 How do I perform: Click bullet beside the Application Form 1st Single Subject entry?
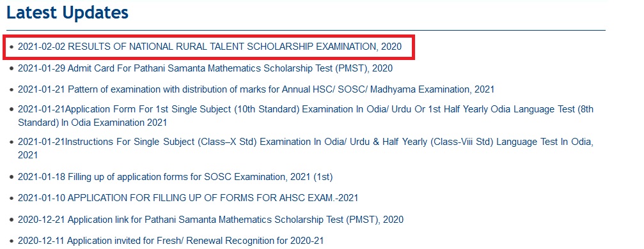tap(12, 110)
